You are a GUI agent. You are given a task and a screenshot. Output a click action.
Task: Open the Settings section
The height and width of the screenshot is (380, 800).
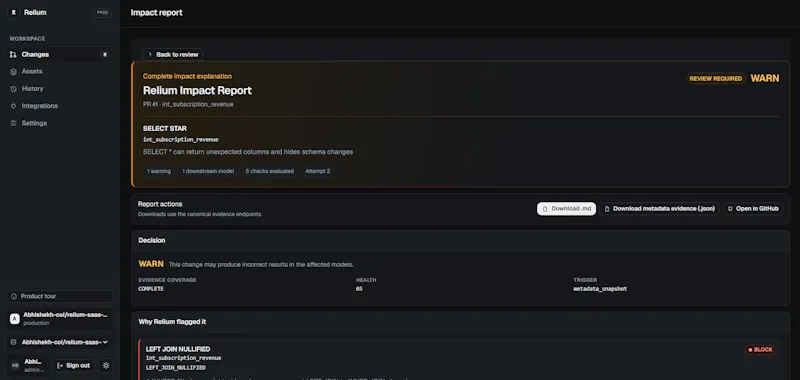[x=59, y=123]
